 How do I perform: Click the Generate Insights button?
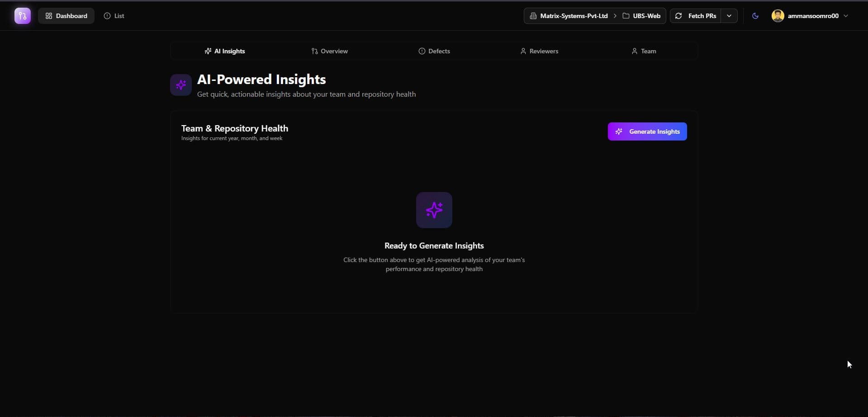647,131
